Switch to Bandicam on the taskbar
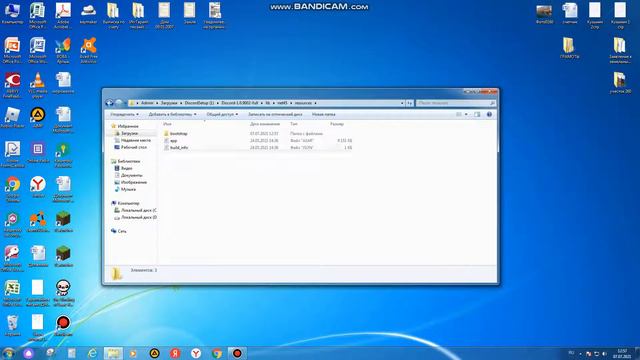The width and height of the screenshot is (640, 360). 237,353
